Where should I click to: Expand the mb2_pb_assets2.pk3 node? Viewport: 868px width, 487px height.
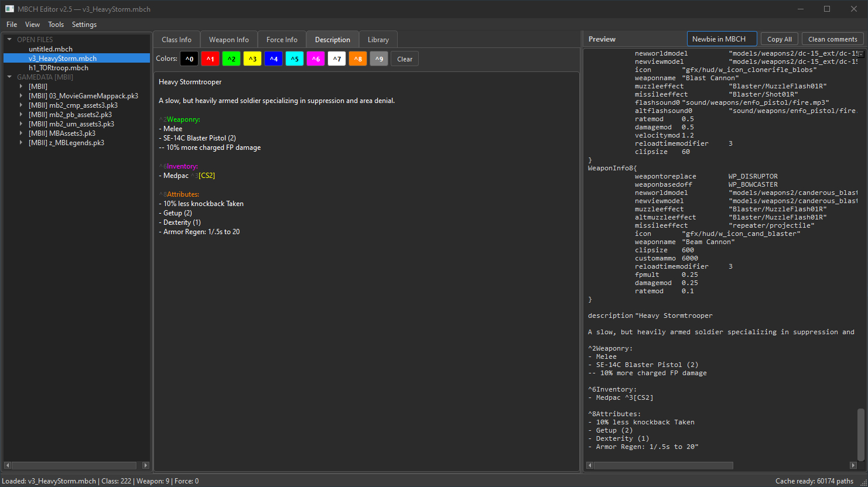tap(21, 115)
